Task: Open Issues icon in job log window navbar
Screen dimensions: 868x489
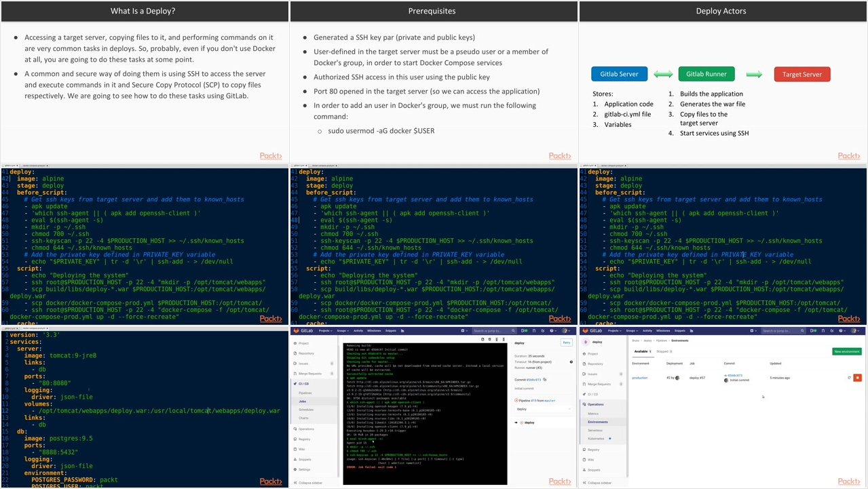Action: [525, 330]
